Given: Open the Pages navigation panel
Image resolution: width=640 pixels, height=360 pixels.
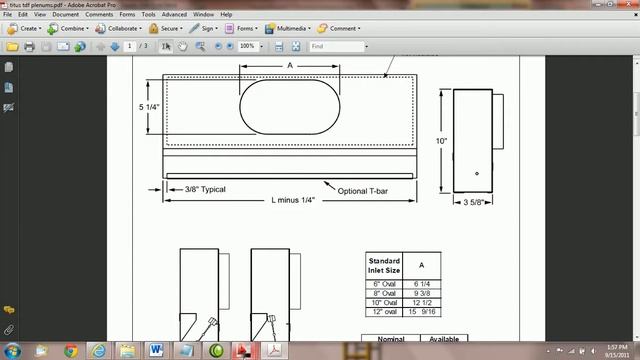Looking at the screenshot, I should click(x=9, y=67).
